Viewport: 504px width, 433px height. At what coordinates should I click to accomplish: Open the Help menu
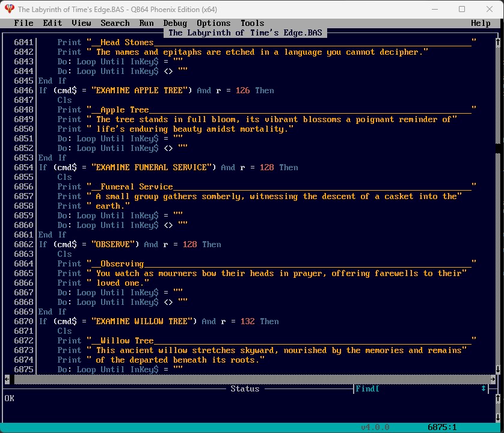481,23
